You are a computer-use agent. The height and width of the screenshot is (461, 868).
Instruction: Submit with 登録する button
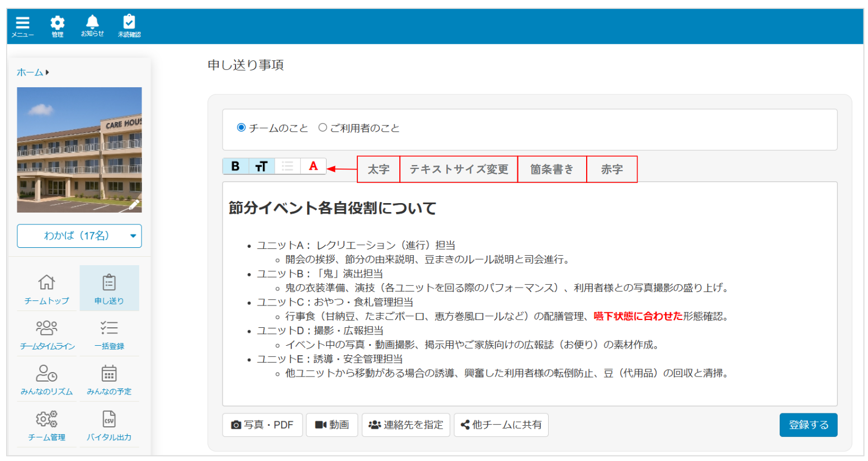(808, 425)
